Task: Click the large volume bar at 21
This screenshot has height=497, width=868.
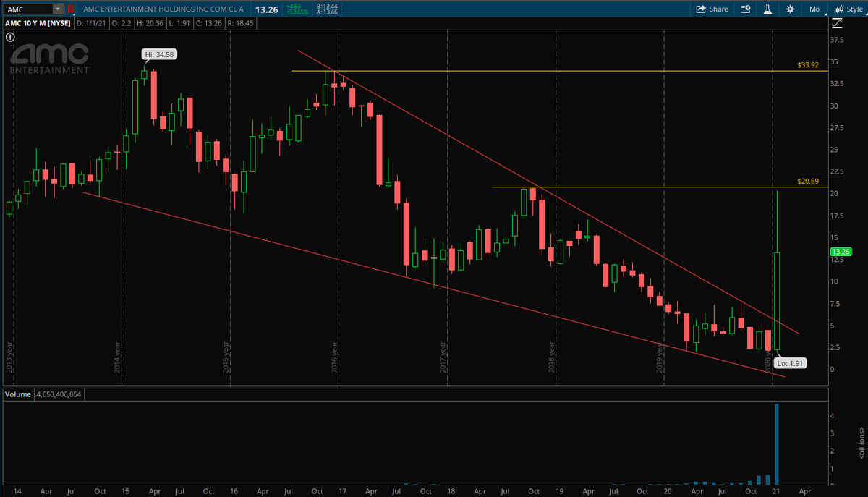Action: [777, 444]
